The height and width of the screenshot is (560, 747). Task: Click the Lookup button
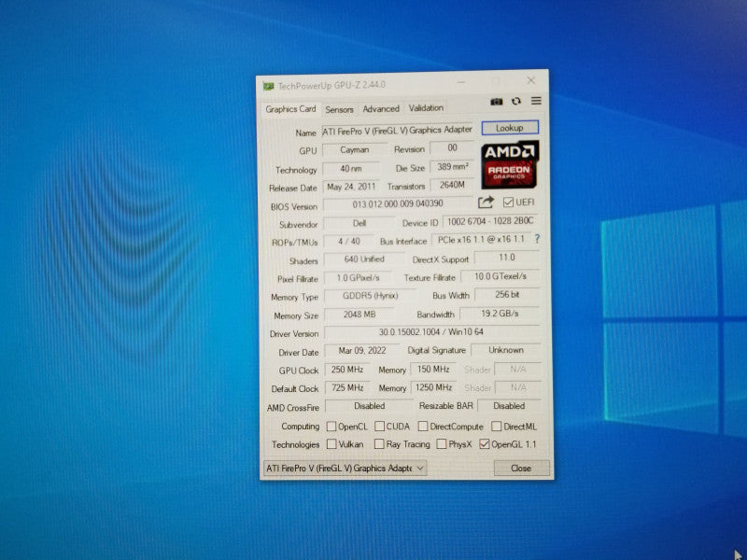[x=510, y=128]
